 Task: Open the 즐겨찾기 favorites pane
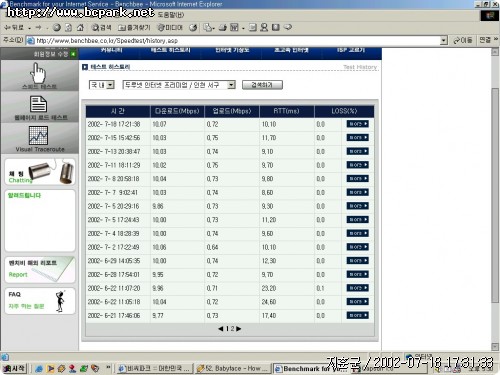[134, 28]
